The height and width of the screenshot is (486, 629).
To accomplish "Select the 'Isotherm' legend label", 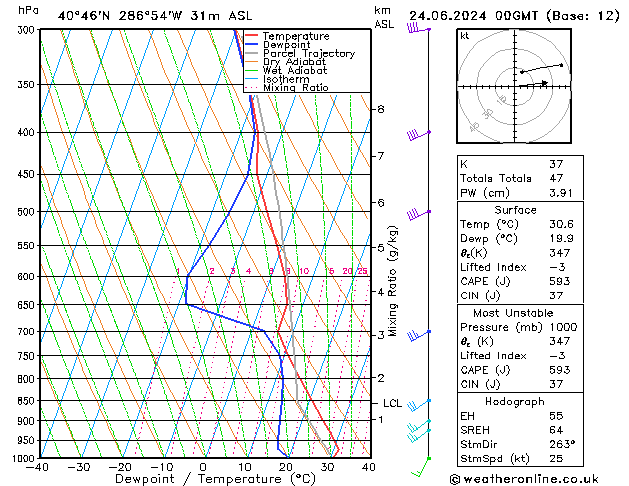I will coord(286,79).
